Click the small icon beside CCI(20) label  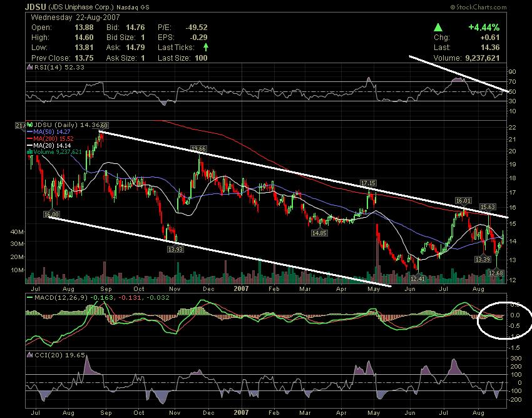click(29, 355)
